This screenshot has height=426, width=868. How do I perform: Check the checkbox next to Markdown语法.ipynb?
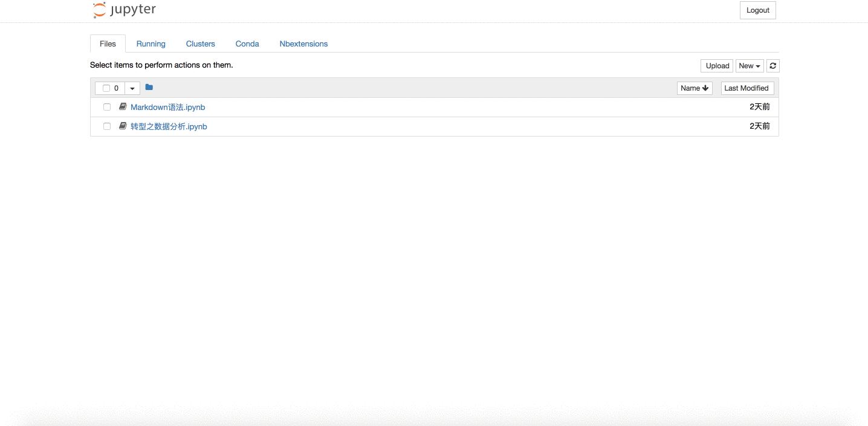107,106
